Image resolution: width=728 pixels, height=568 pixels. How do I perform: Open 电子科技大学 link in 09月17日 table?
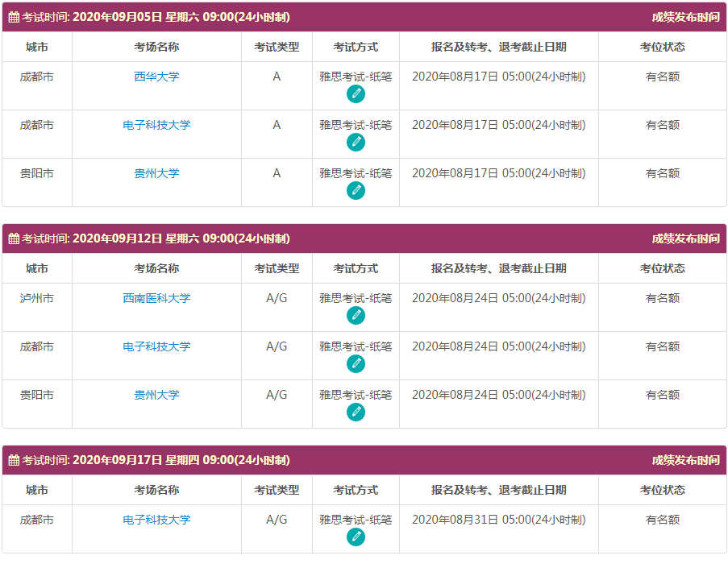[156, 520]
